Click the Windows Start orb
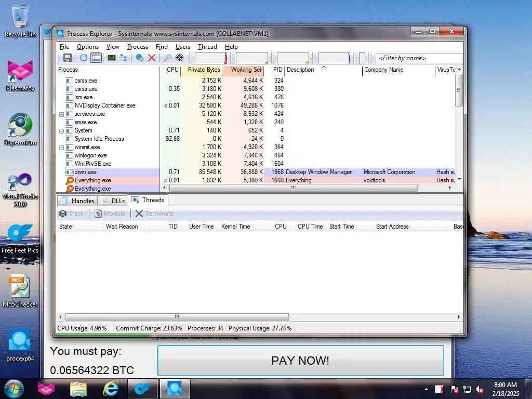Screen dimensions: 532x399 [14, 389]
